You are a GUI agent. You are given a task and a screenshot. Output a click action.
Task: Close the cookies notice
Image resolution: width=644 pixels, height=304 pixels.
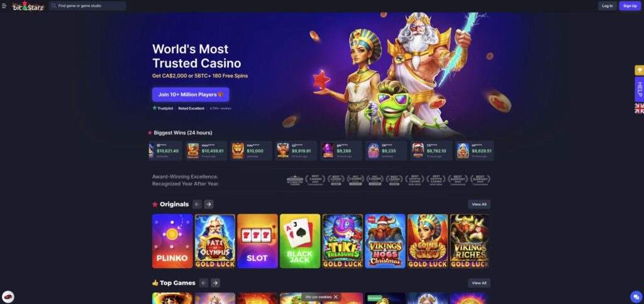click(x=336, y=297)
